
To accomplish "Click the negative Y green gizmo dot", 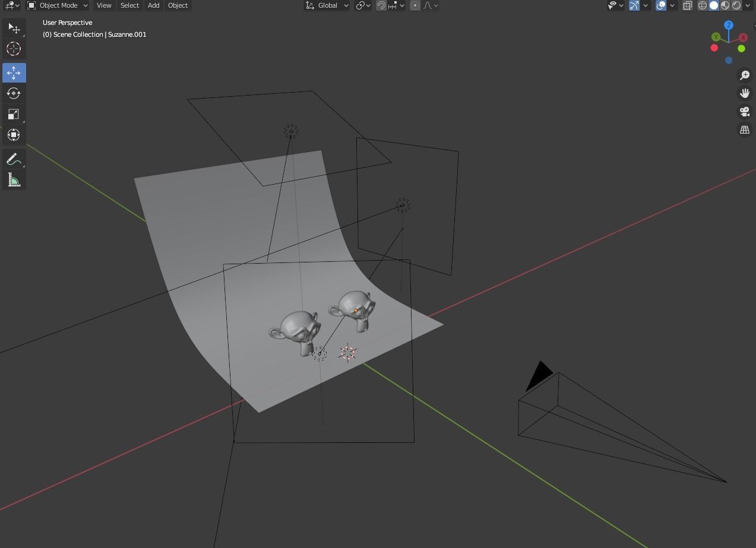I will click(741, 49).
